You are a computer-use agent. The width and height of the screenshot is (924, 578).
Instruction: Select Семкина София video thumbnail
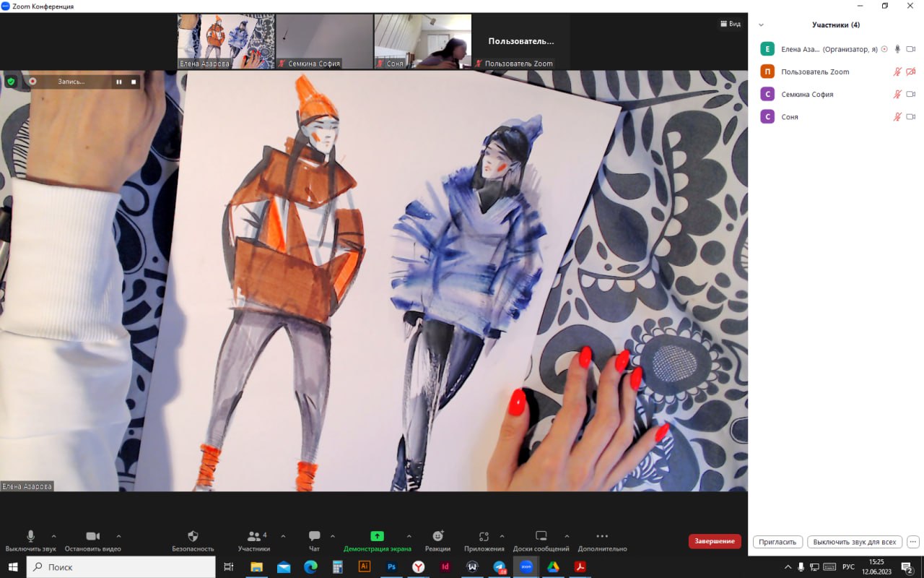coord(324,41)
